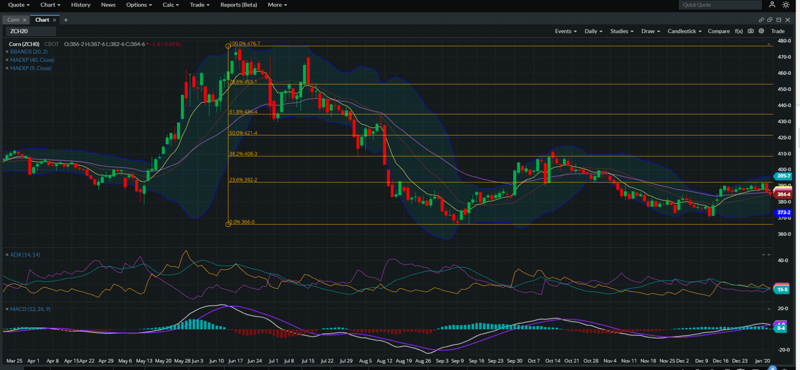800x370 pixels.
Task: Open the user account profile icon
Action: [x=772, y=5]
